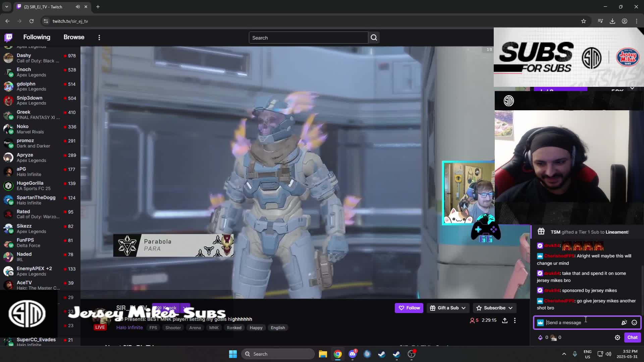Mute the SIR_EJ_TV tab audio
Image resolution: width=644 pixels, height=362 pixels.
point(78,7)
